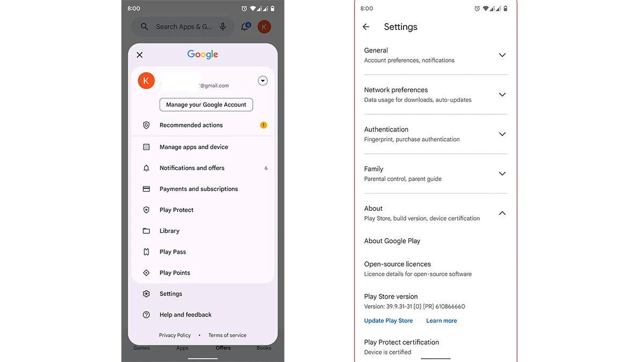Viewport: 644px width, 362px height.
Task: Open Manage apps and device
Action: coord(203,147)
